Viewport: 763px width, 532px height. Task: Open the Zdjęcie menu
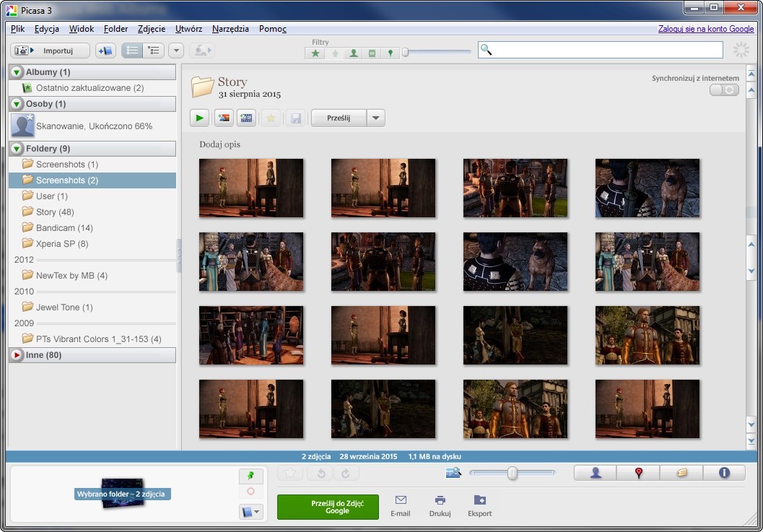tap(152, 29)
